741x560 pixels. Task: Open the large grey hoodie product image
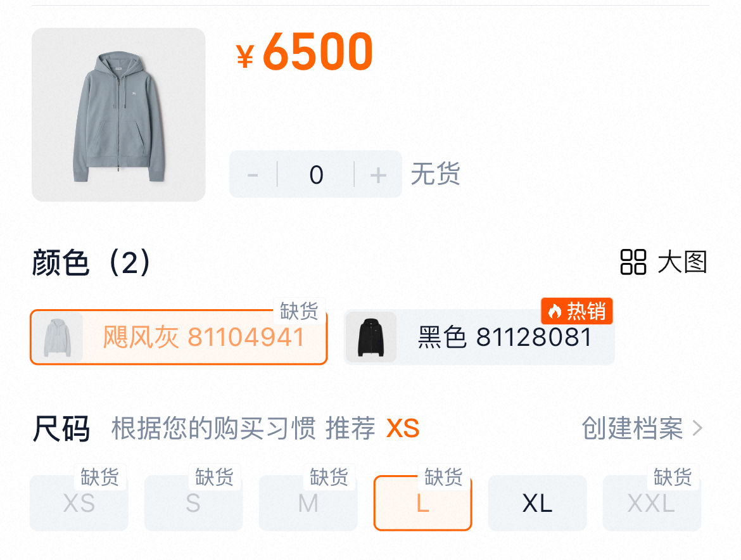pyautogui.click(x=118, y=115)
